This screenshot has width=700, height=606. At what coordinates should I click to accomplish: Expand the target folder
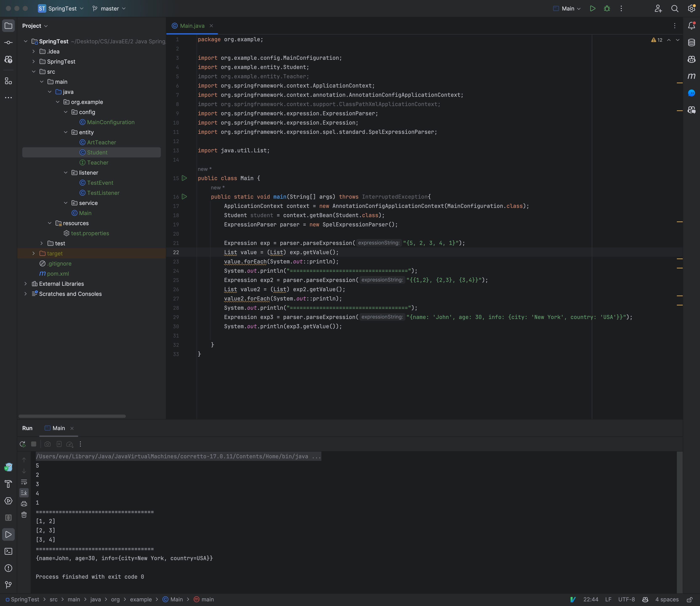point(33,253)
